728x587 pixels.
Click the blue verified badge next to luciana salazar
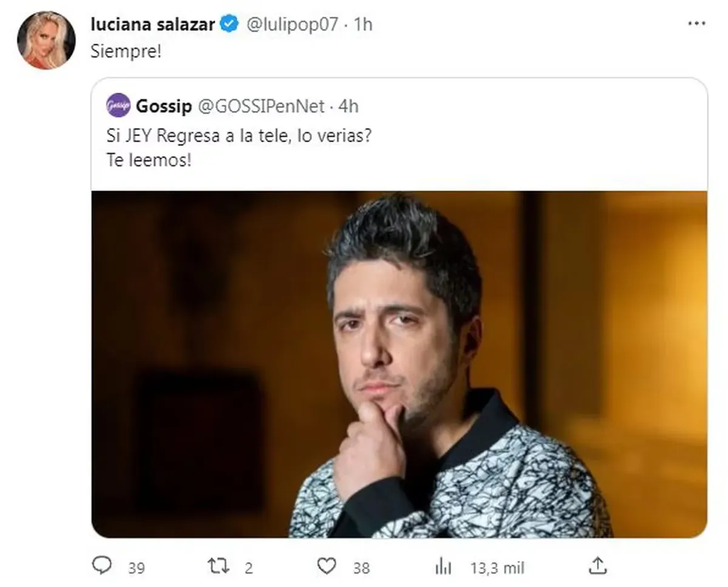tap(228, 24)
